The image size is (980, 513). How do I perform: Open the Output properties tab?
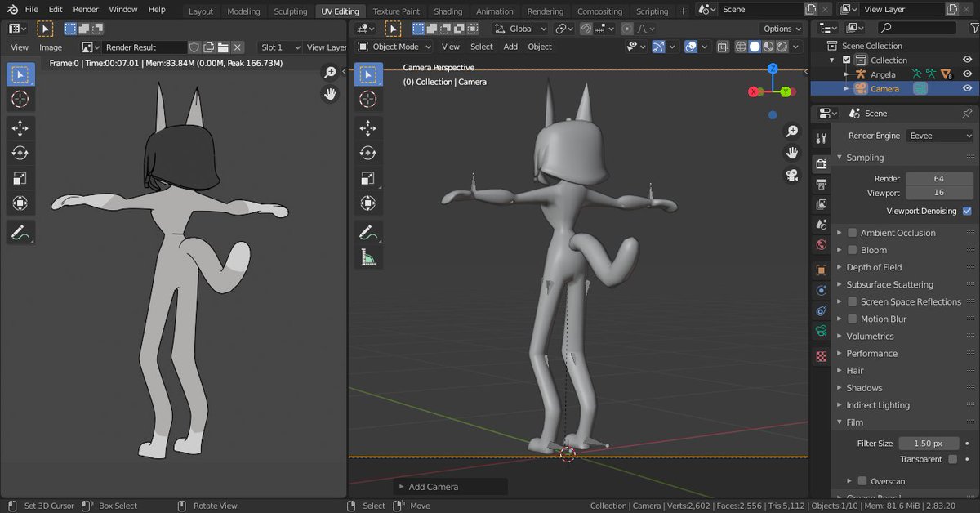822,185
